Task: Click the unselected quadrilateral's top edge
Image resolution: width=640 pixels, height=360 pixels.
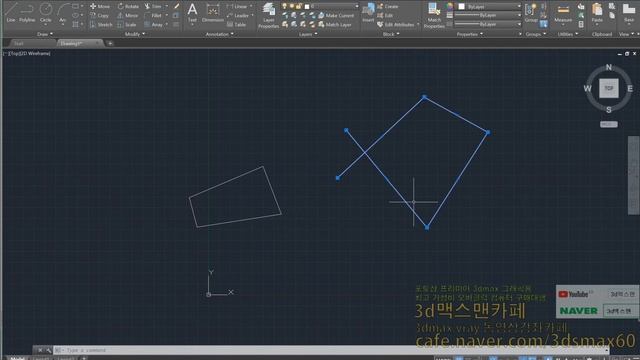Action: [x=226, y=182]
